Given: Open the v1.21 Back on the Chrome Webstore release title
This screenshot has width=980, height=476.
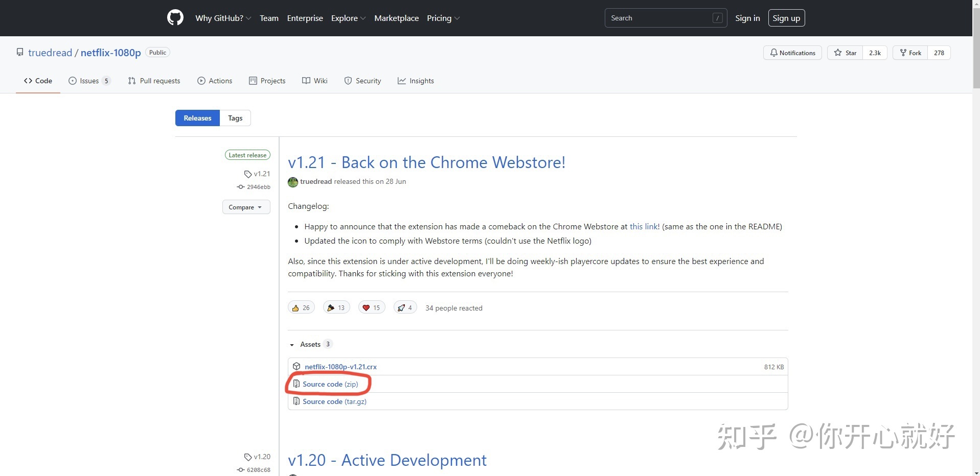Looking at the screenshot, I should click(426, 162).
